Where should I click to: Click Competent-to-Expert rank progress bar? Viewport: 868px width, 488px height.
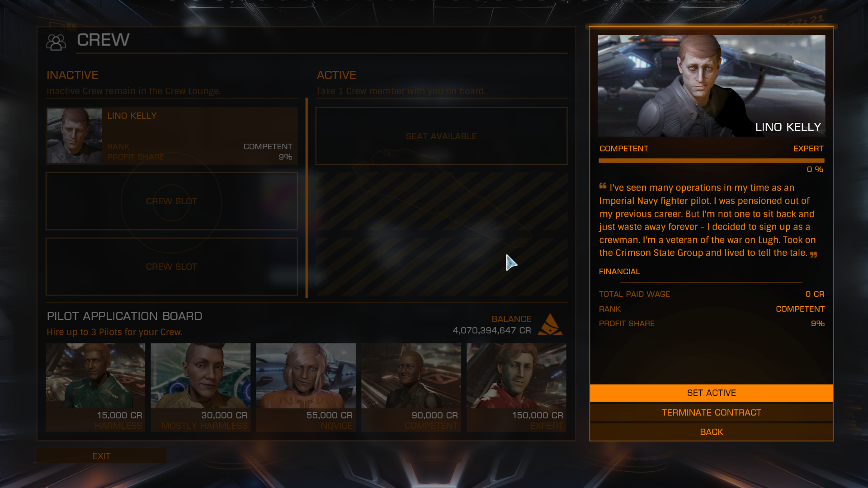[712, 160]
